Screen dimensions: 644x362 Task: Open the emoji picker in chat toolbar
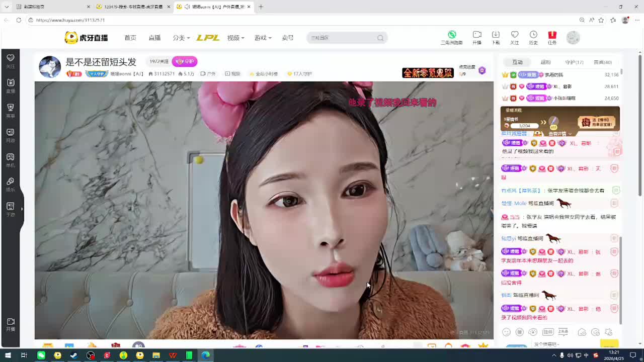[x=507, y=332]
